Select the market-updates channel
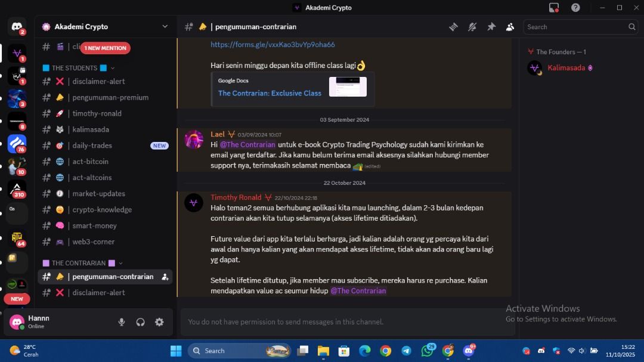The height and width of the screenshot is (362, 644). [x=98, y=194]
